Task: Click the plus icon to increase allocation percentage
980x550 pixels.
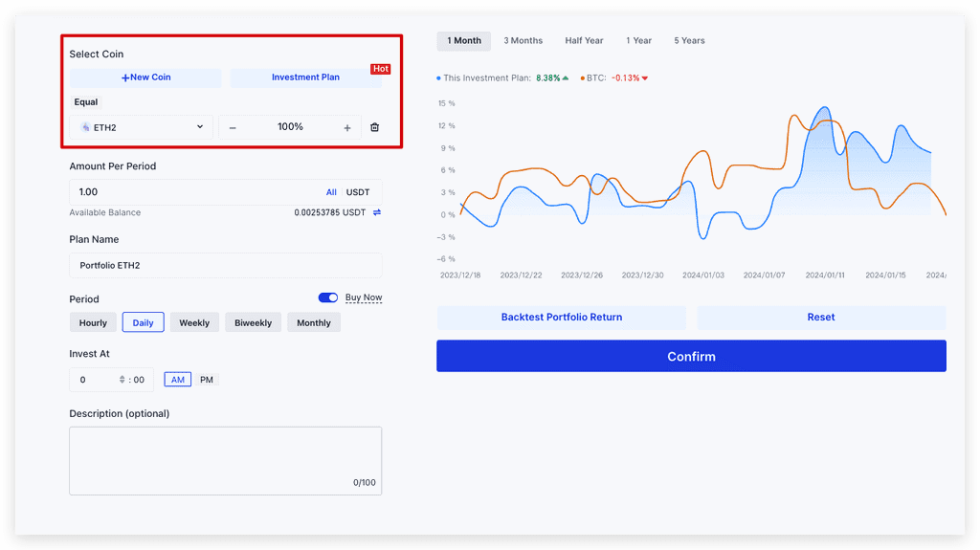Action: click(347, 127)
